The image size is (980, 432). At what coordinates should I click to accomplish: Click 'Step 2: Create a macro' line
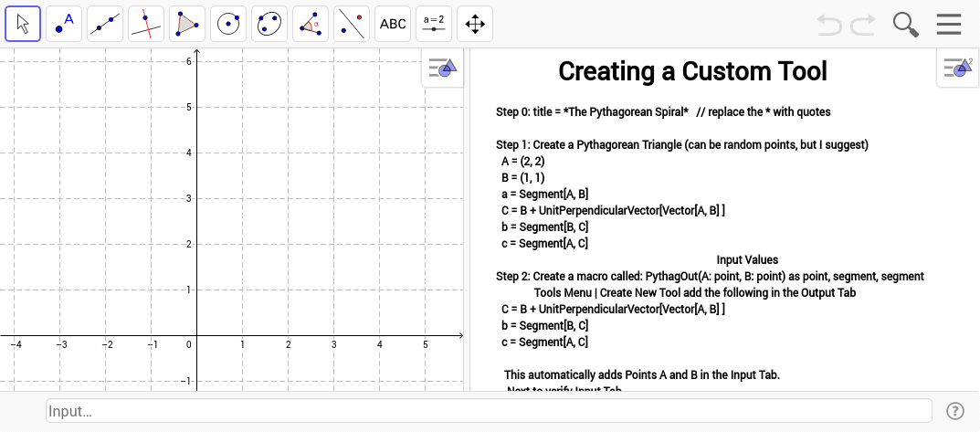[x=710, y=276]
